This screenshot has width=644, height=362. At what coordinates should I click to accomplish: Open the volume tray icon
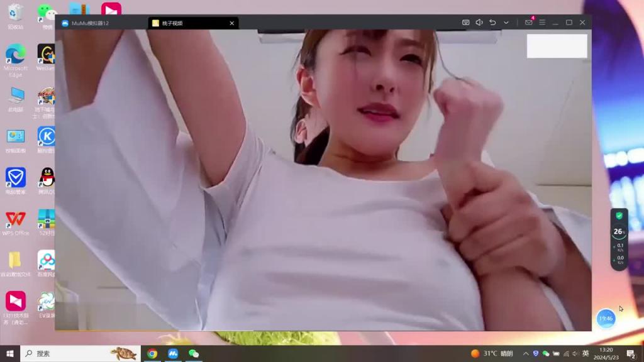click(576, 353)
